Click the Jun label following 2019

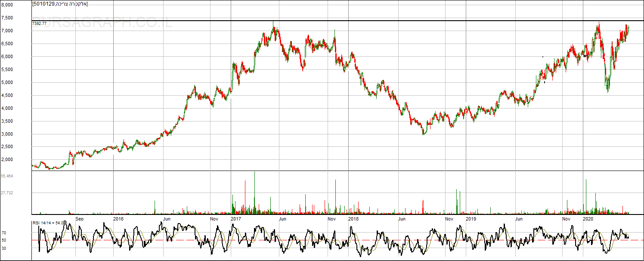click(x=519, y=218)
